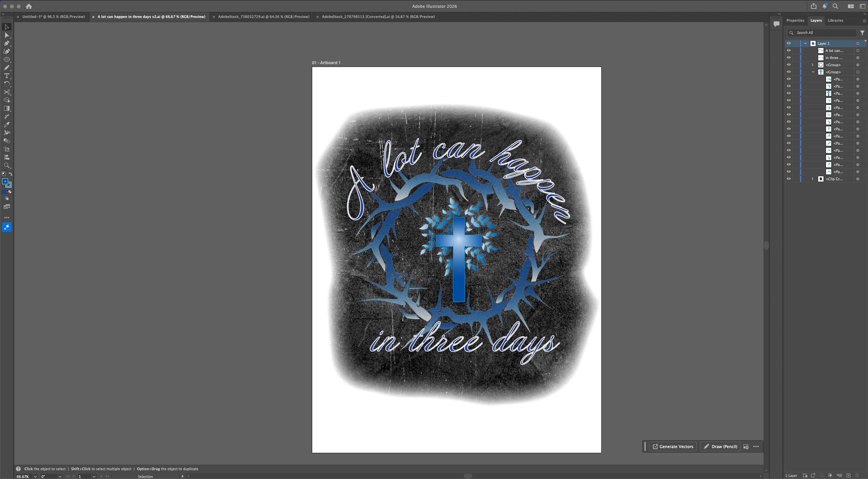
Task: Switch to the Properties panel tab
Action: [795, 20]
